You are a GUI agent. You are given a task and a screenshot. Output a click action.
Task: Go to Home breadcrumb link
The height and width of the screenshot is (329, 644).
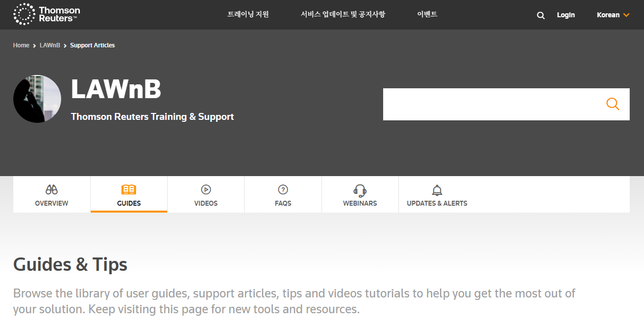click(x=21, y=45)
